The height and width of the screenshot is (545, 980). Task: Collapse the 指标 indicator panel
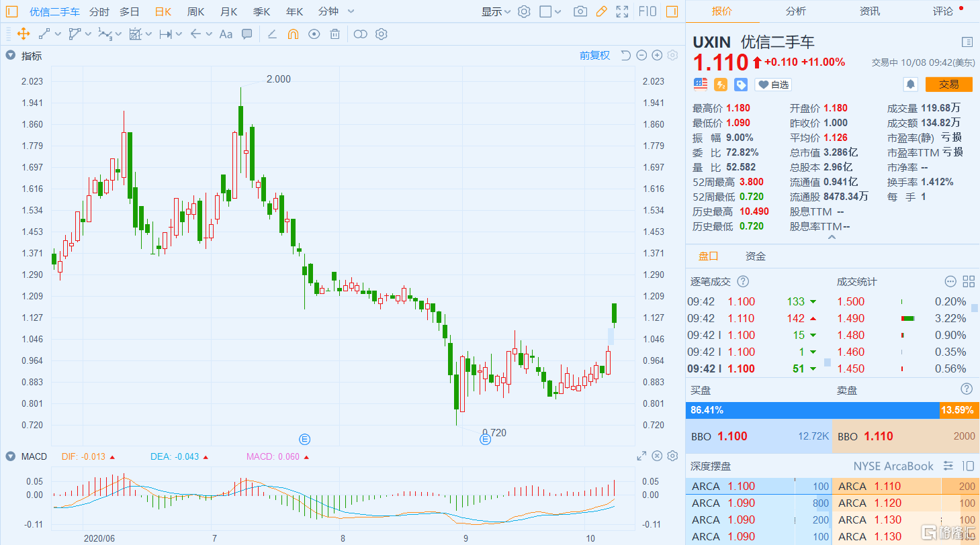[10, 56]
